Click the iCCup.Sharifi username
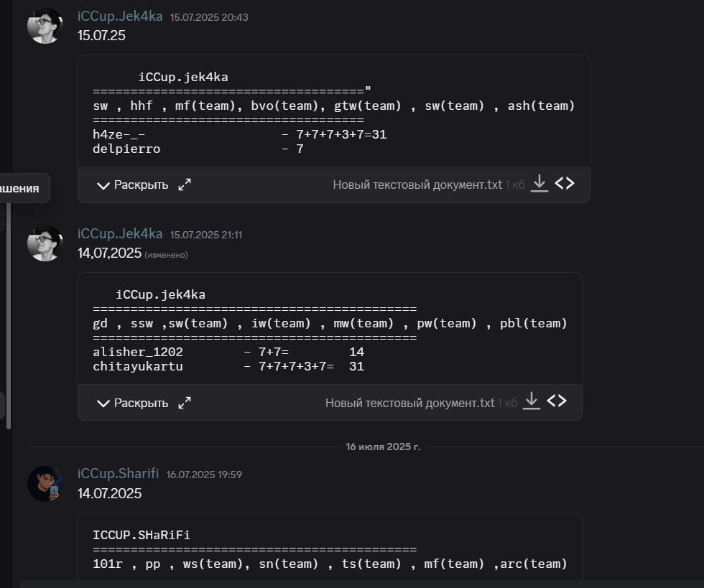Viewport: 704px width, 588px height. (x=118, y=474)
